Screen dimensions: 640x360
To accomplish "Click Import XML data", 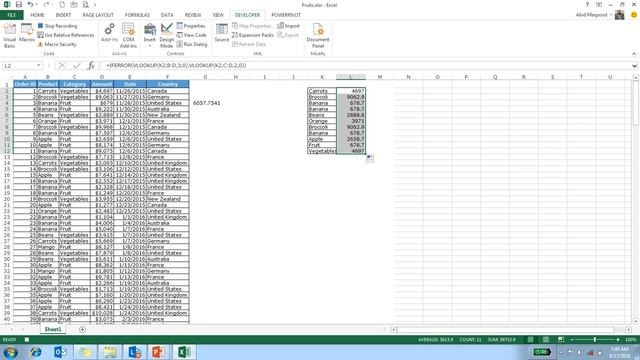I will click(289, 26).
